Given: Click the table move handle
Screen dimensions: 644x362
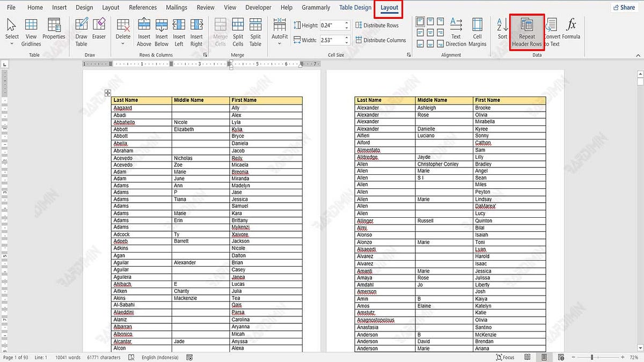Looking at the screenshot, I should click(108, 93).
